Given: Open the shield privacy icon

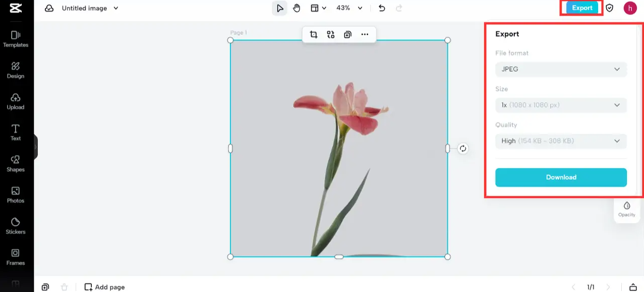Looking at the screenshot, I should point(609,8).
